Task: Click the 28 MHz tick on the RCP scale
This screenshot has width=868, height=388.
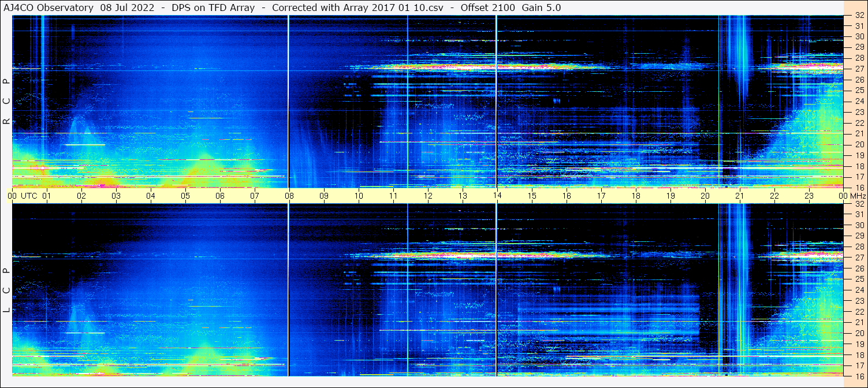Action: pos(859,58)
